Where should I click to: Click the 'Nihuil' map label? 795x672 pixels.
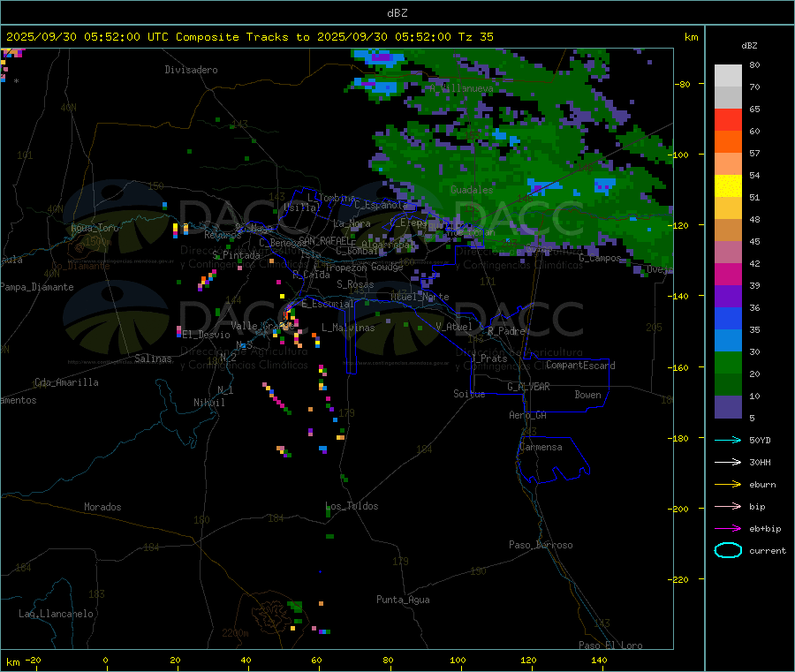tap(208, 403)
